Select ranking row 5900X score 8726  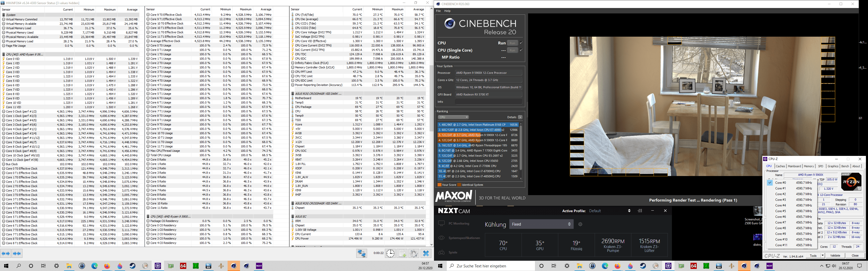click(478, 135)
